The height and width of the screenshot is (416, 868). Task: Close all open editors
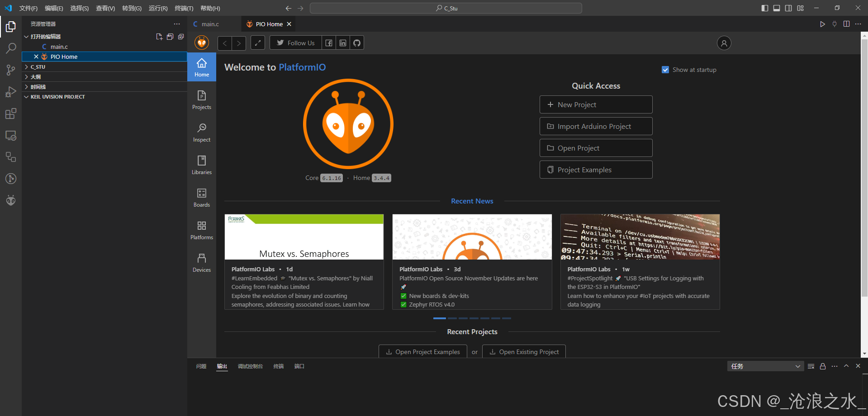coord(181,37)
